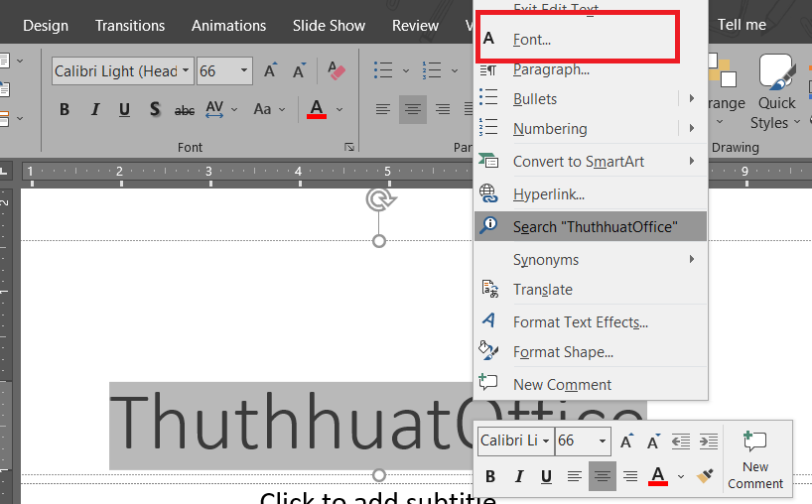
Task: Center text in the ribbon Paragraph group
Action: pos(413,109)
